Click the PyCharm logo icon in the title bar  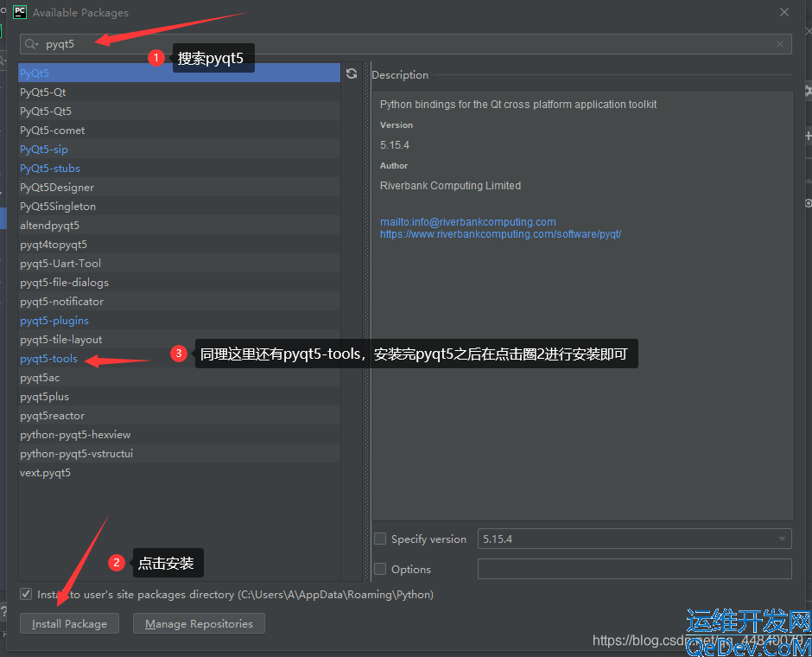[20, 12]
